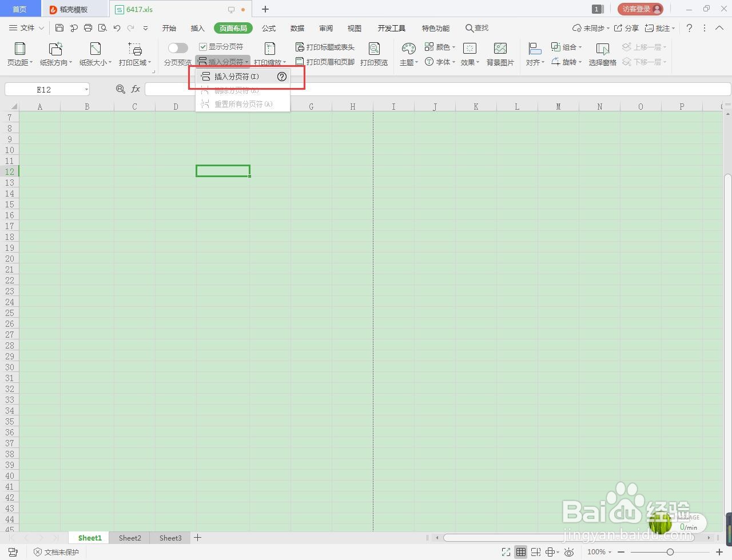This screenshot has width=732, height=560.
Task: Toggle the 分页预览 page break preview switch
Action: [x=177, y=47]
